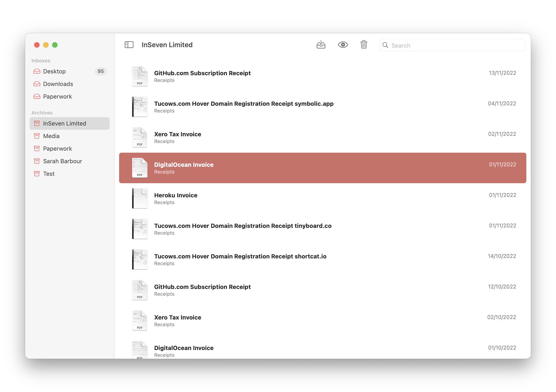The image size is (556, 392).
Task: Select the InSeven Limited archive
Action: 69,123
